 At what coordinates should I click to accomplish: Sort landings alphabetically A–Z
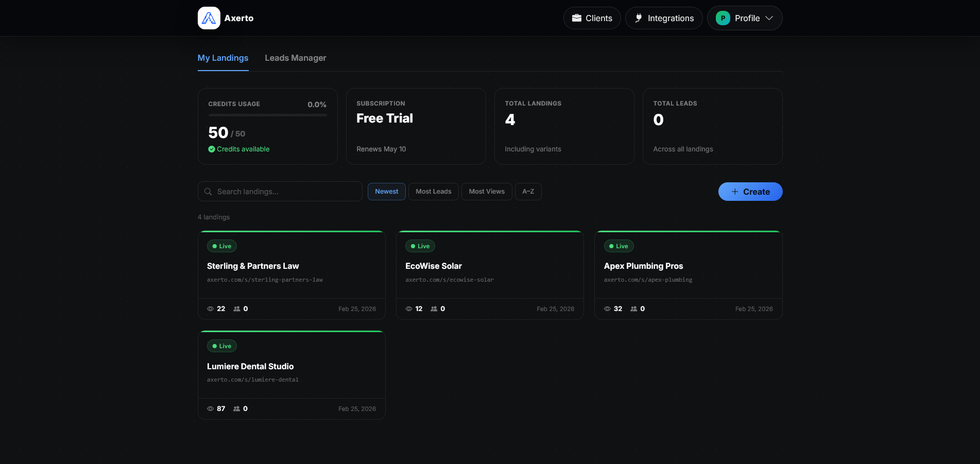(528, 192)
